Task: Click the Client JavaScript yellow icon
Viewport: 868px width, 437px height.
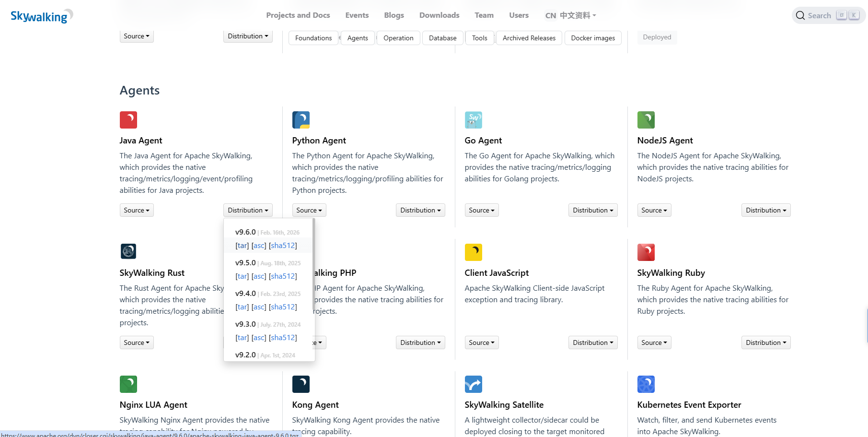Action: point(474,252)
